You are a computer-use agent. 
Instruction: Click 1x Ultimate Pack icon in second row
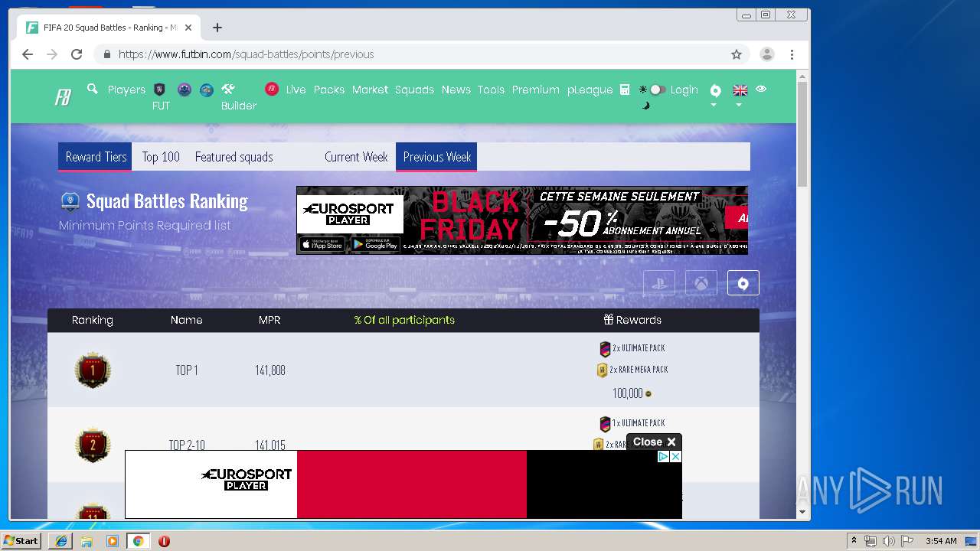pyautogui.click(x=606, y=423)
